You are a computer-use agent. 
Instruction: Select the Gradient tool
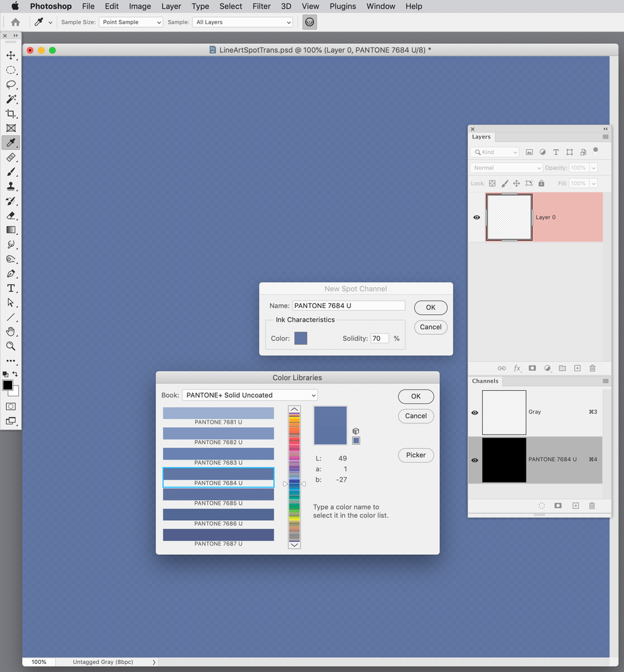click(x=11, y=230)
